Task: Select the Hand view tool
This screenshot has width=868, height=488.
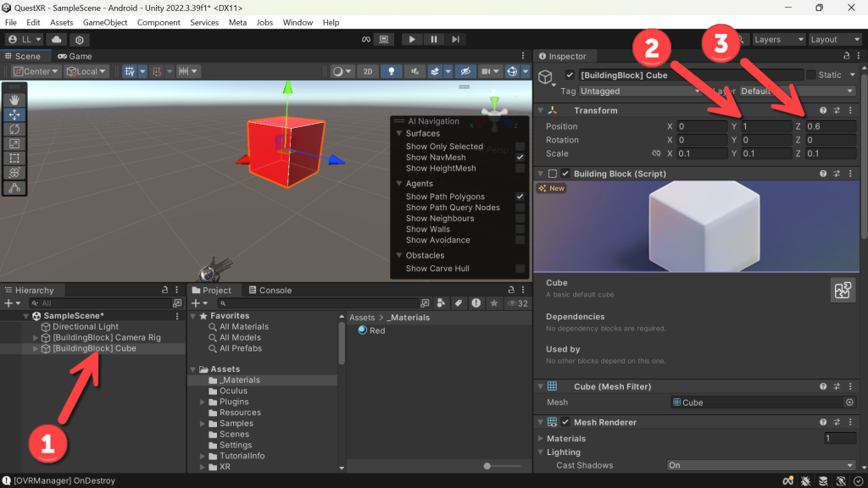Action: (14, 100)
